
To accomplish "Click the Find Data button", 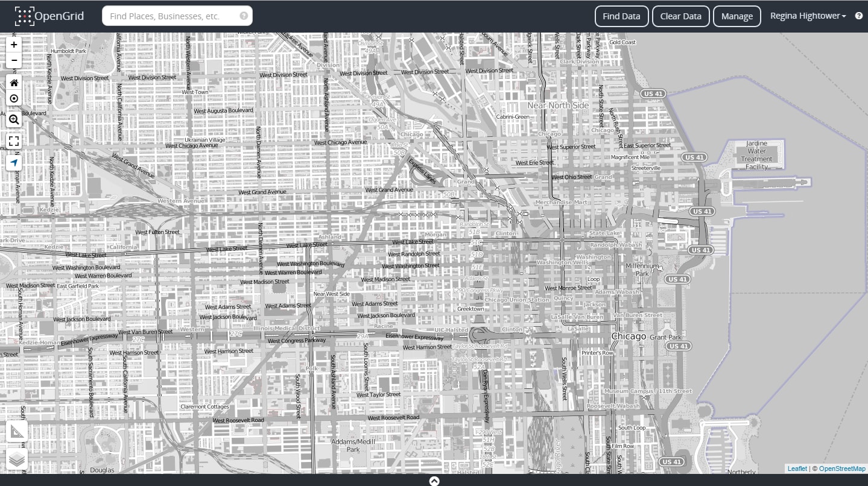I will pyautogui.click(x=621, y=16).
